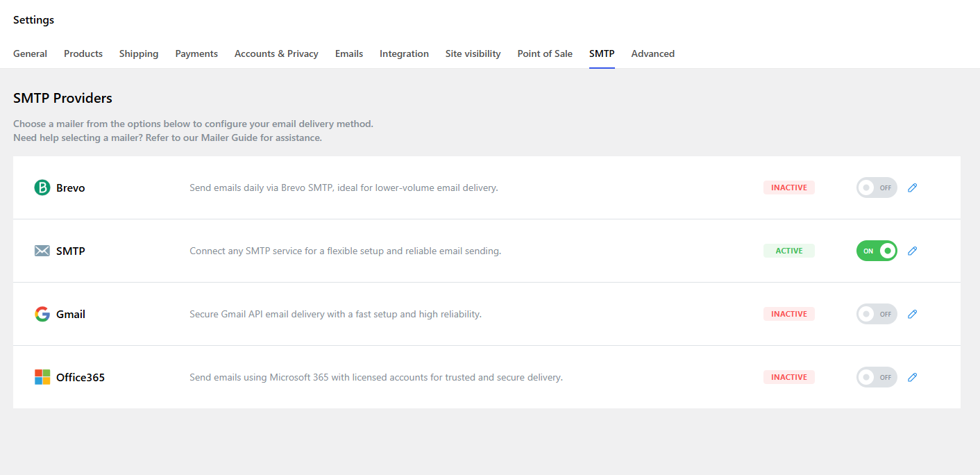Select the Point of Sale tab
The height and width of the screenshot is (475, 980).
coord(545,53)
